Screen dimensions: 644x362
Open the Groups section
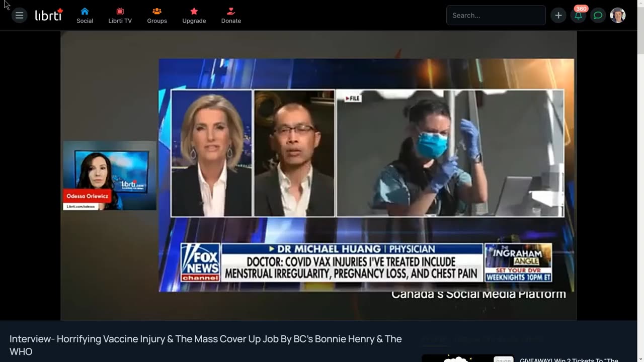click(x=157, y=16)
